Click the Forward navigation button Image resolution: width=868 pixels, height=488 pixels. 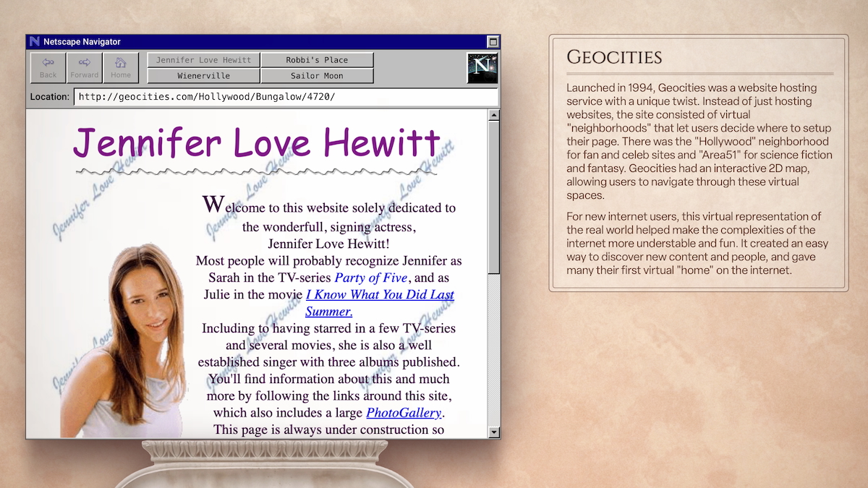point(85,68)
